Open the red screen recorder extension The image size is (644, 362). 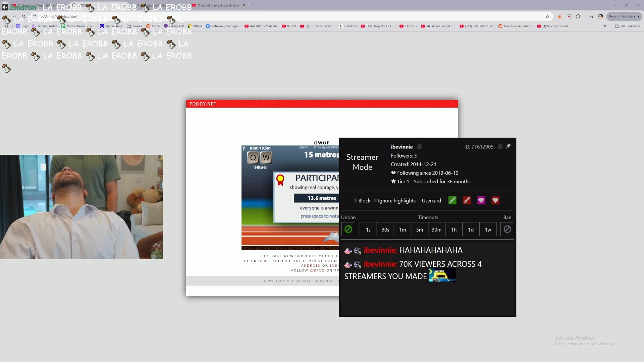[569, 16]
